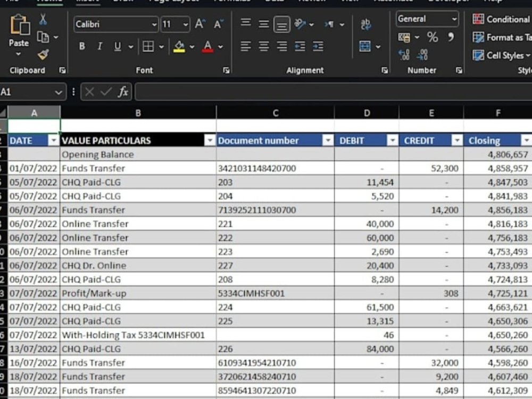The width and height of the screenshot is (532, 399).
Task: Open the Cell Styles menu
Action: [502, 55]
